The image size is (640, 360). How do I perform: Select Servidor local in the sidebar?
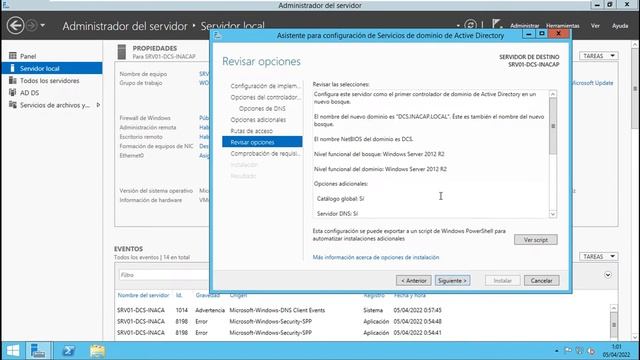(x=52, y=68)
